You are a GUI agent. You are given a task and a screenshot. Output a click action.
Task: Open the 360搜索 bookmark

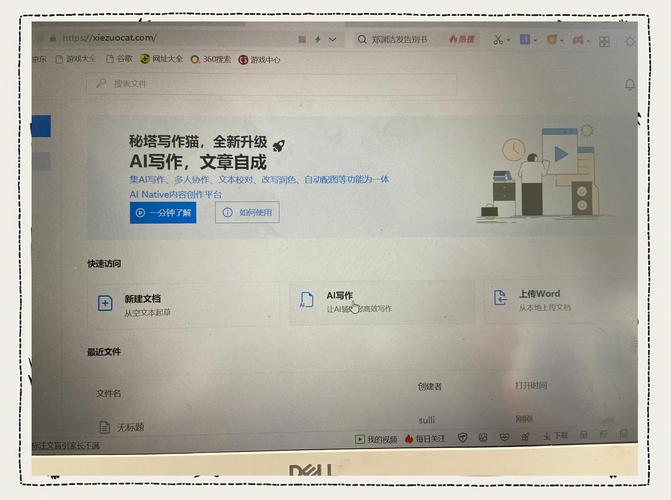[x=211, y=59]
